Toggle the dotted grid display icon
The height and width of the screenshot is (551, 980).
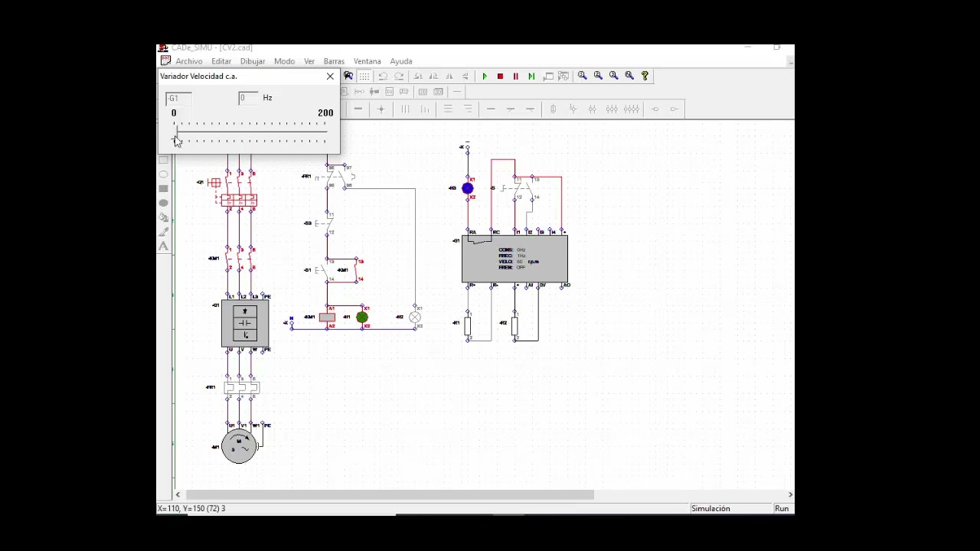364,76
